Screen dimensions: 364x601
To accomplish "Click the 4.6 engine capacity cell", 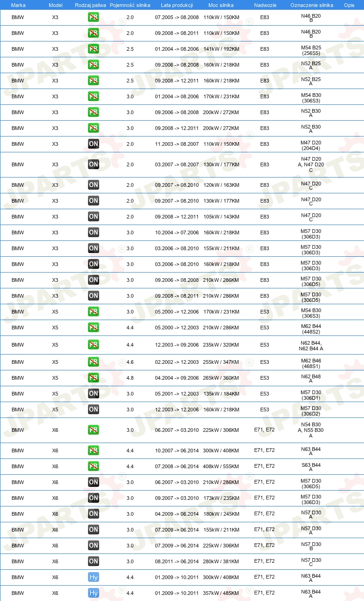I will 130,362.
